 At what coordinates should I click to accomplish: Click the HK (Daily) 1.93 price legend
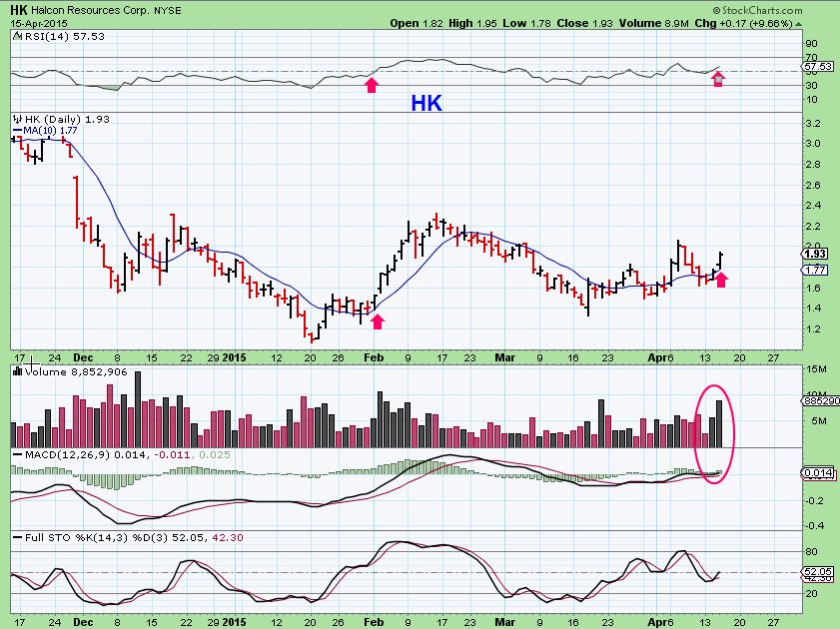coord(67,119)
